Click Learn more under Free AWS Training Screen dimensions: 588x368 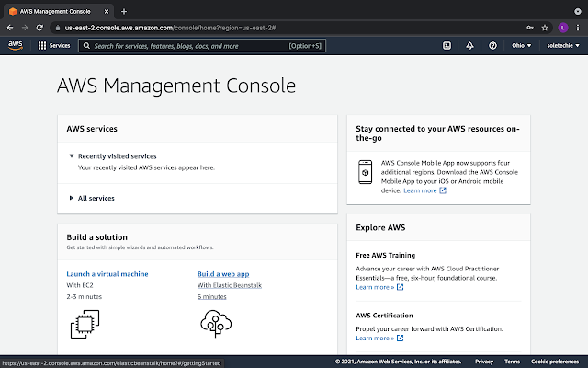click(x=375, y=287)
